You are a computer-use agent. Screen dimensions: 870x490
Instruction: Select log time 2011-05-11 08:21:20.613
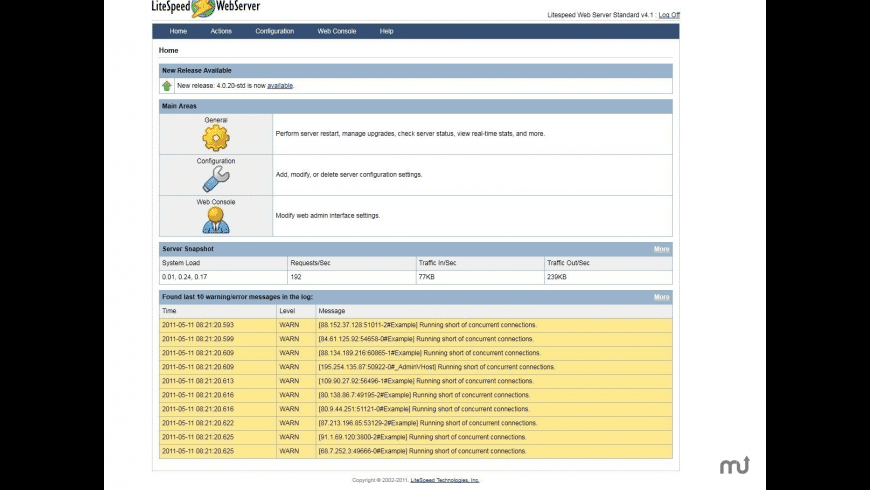pos(198,381)
